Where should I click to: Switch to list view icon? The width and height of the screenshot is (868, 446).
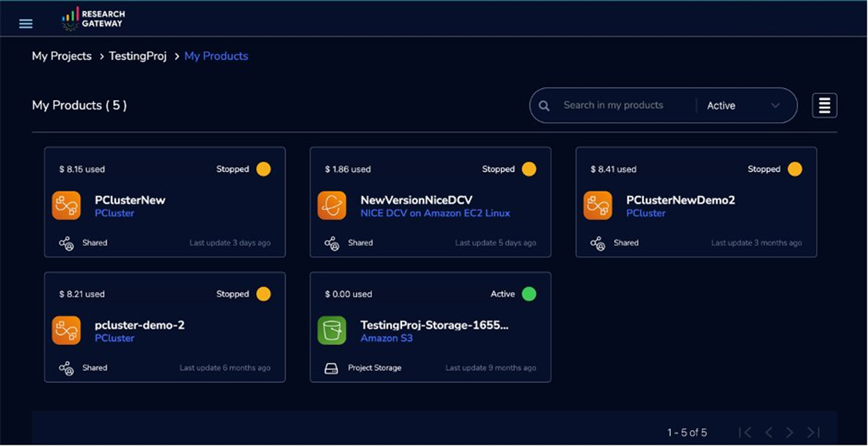click(x=825, y=105)
